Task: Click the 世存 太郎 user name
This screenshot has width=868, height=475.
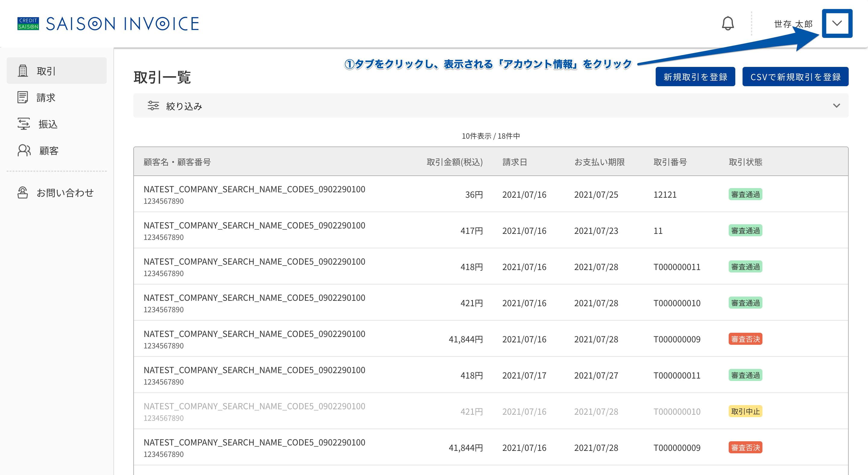Action: 793,24
